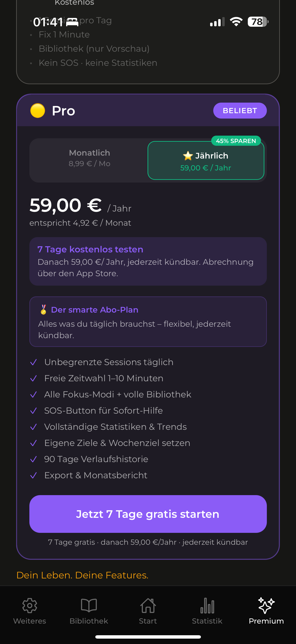Viewport: 296px width, 644px height.
Task: Tap the 7 Tage kostenlos testen box
Action: coord(148,261)
